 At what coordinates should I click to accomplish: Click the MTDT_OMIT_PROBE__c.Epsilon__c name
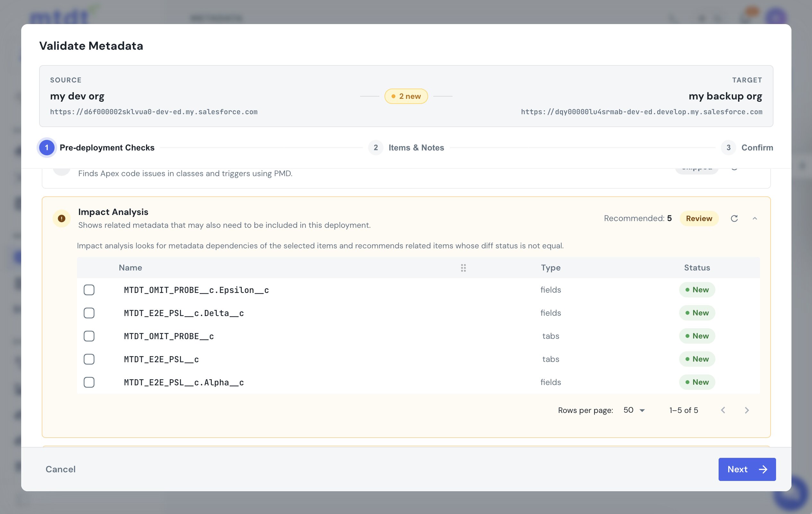(x=196, y=290)
